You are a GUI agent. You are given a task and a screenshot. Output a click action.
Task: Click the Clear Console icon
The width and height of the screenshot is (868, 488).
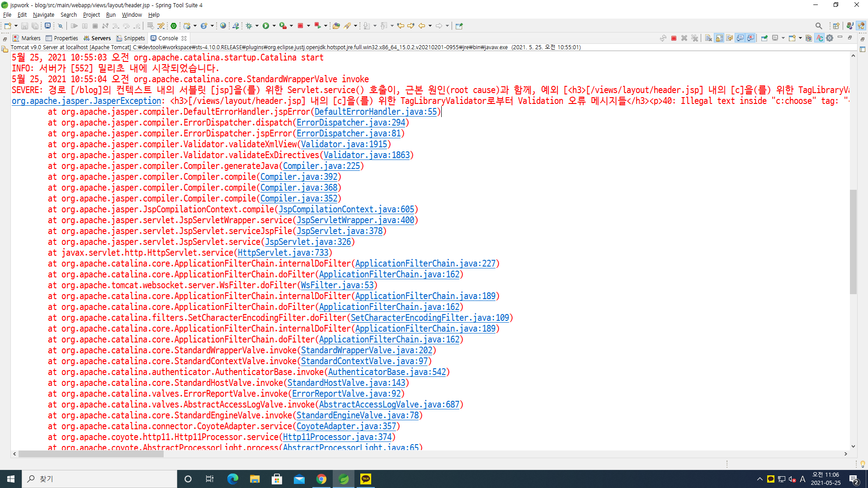708,38
